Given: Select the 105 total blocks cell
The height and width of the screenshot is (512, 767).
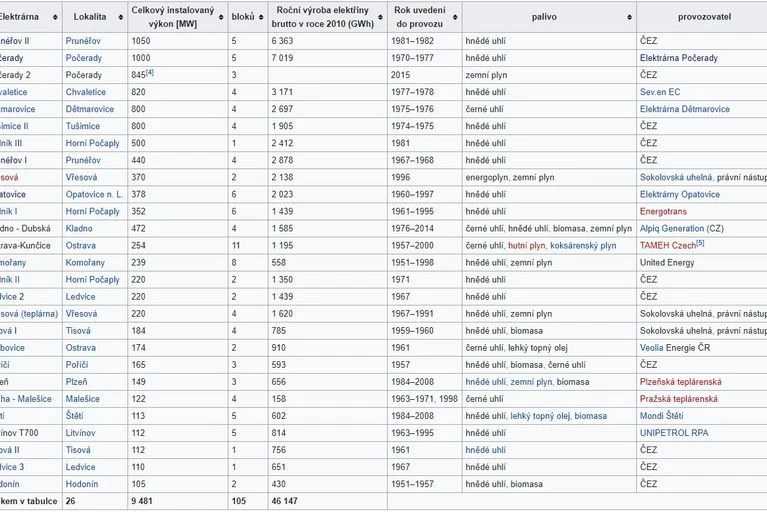Looking at the screenshot, I should (248, 501).
